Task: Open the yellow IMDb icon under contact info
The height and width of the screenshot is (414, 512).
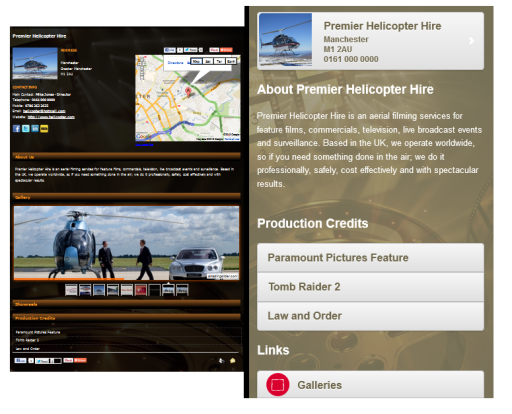Action: coord(44,129)
